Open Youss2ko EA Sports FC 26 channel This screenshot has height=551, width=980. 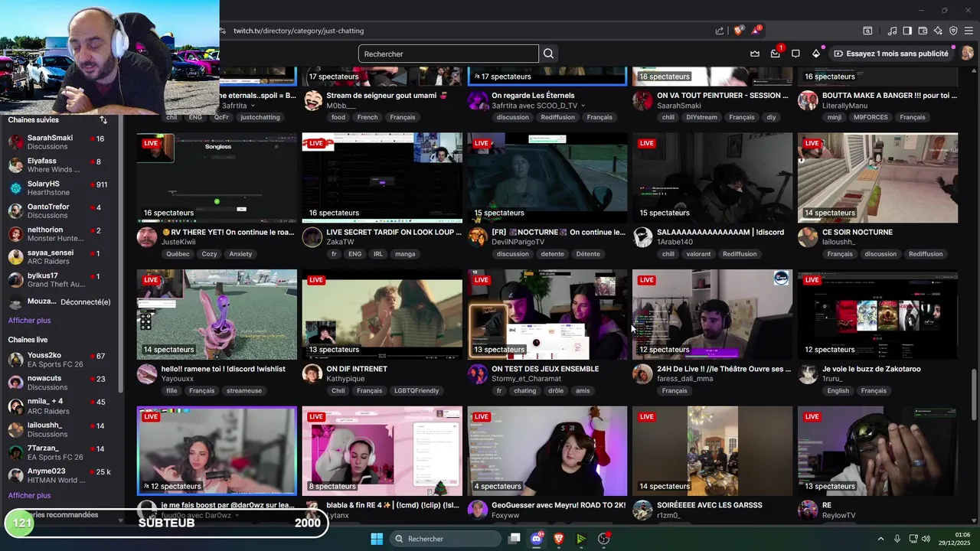point(60,360)
